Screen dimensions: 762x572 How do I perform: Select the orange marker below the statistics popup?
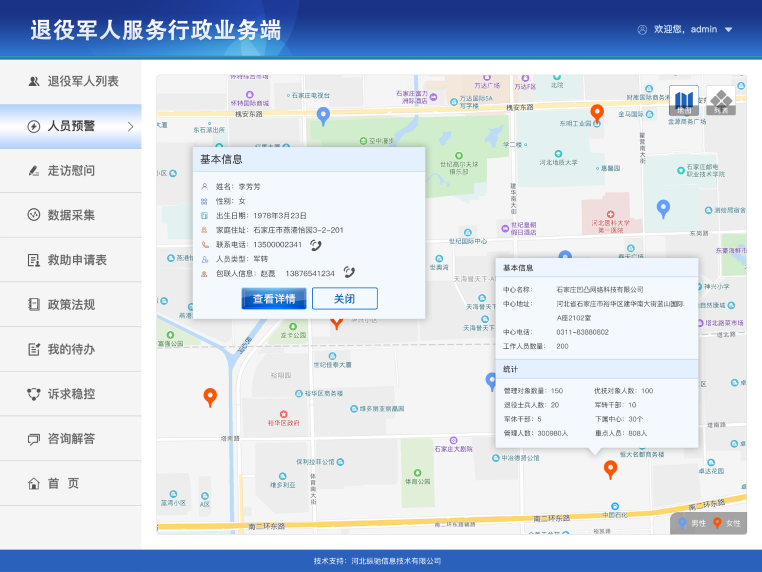click(610, 469)
